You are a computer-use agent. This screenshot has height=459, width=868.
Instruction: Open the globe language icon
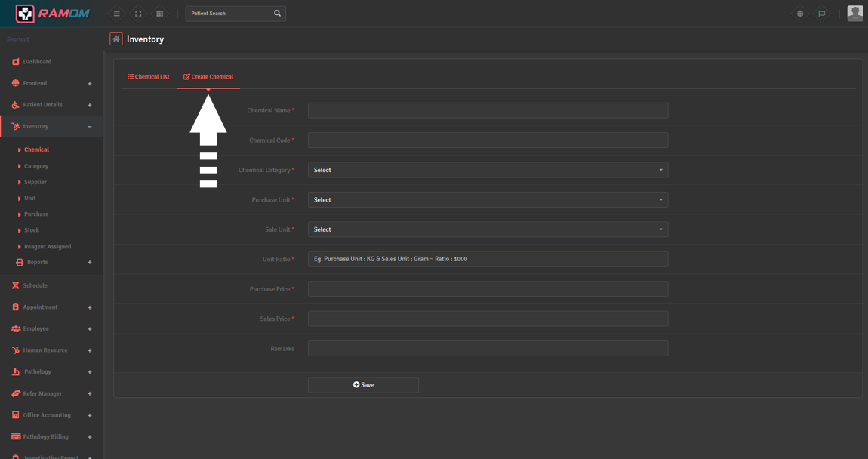(800, 14)
